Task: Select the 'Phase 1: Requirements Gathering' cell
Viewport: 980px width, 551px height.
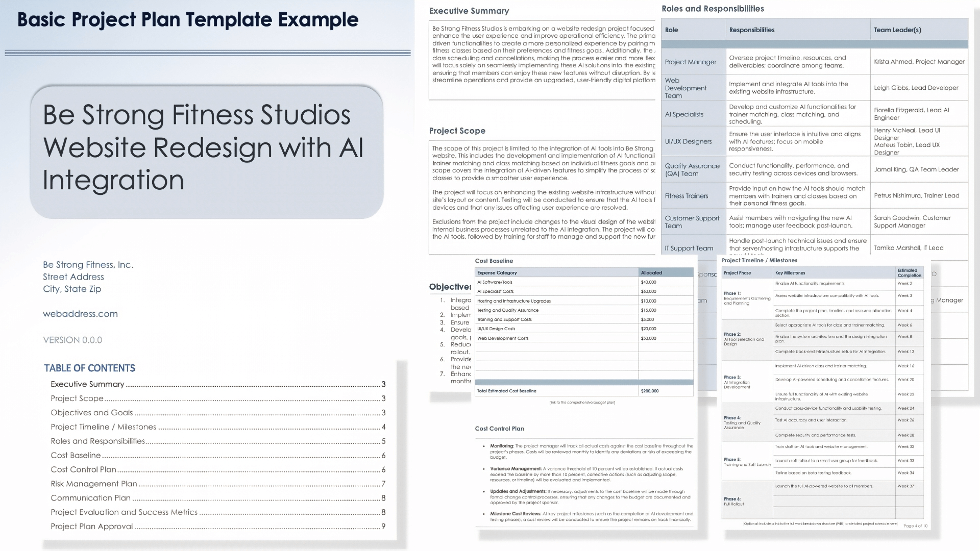Action: point(747,298)
